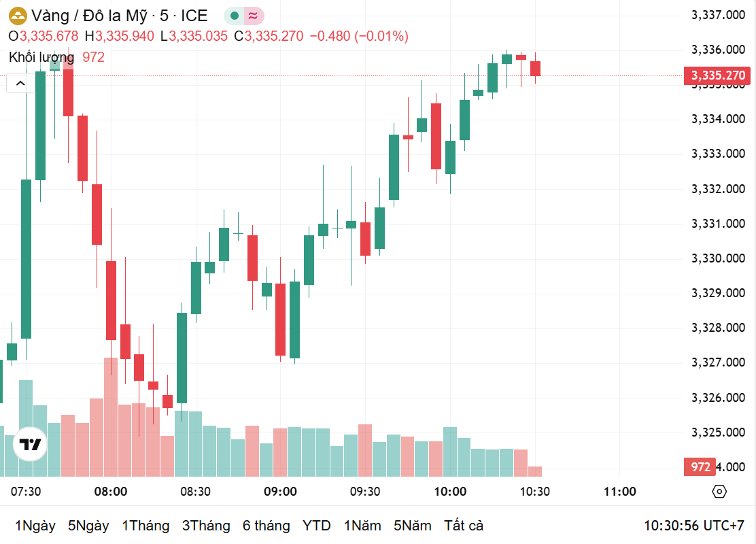Viewport: 756px width, 544px height.
Task: Select the Tất cả range
Action: pos(464,526)
